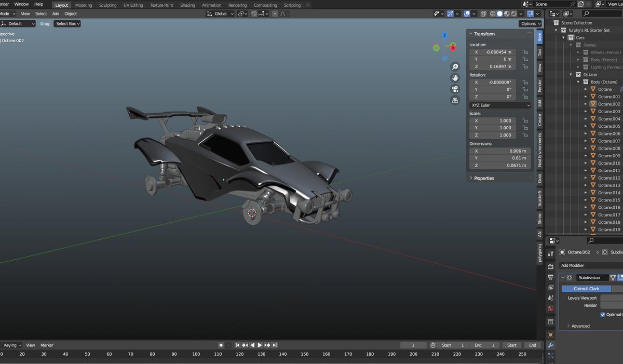Click the navigation gizmo red X axis
The image size is (623, 364).
point(453,48)
